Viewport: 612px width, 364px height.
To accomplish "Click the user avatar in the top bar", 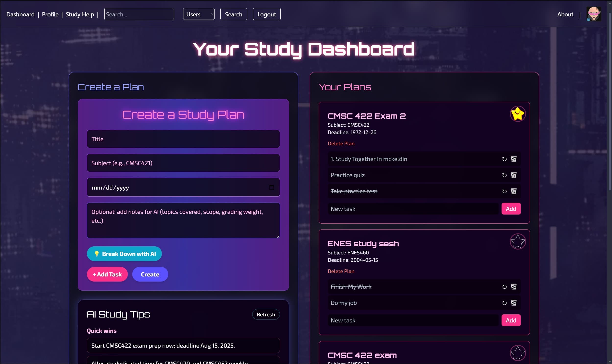I will coord(594,14).
